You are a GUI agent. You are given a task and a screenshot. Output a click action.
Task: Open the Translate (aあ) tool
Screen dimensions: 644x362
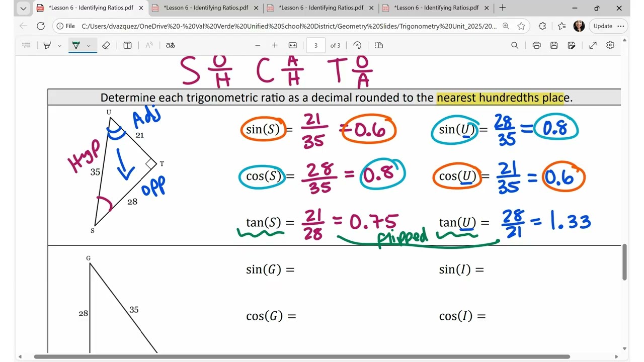pyautogui.click(x=171, y=45)
